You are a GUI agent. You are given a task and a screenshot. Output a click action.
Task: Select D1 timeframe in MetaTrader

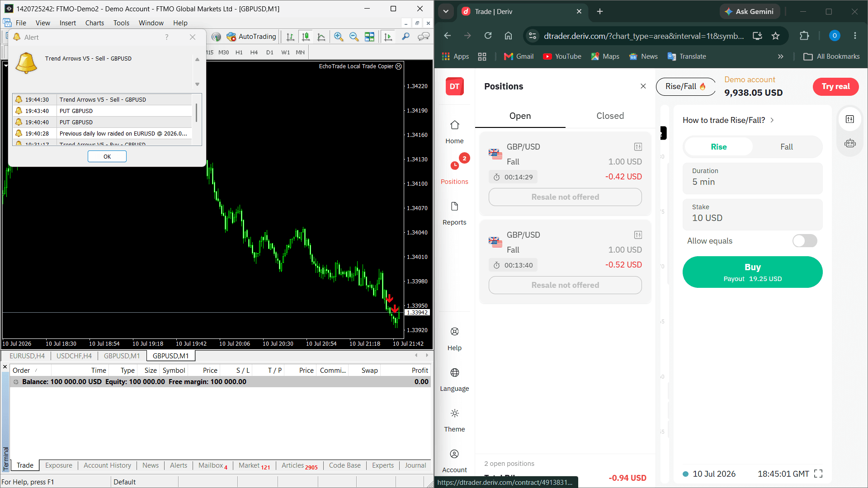pos(270,52)
